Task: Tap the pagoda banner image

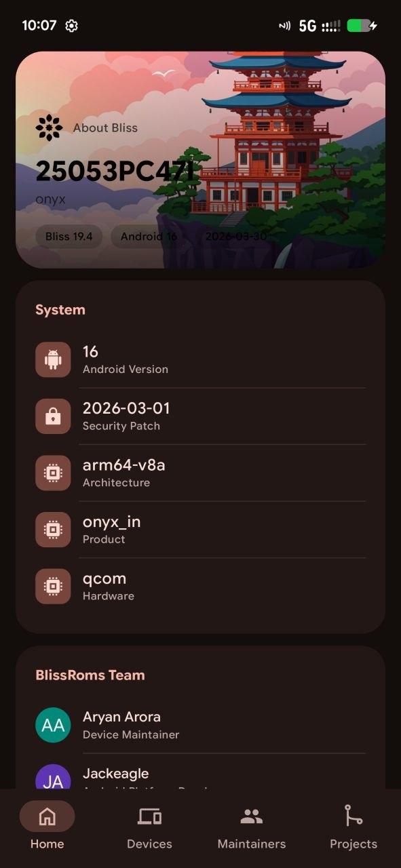Action: [x=200, y=160]
